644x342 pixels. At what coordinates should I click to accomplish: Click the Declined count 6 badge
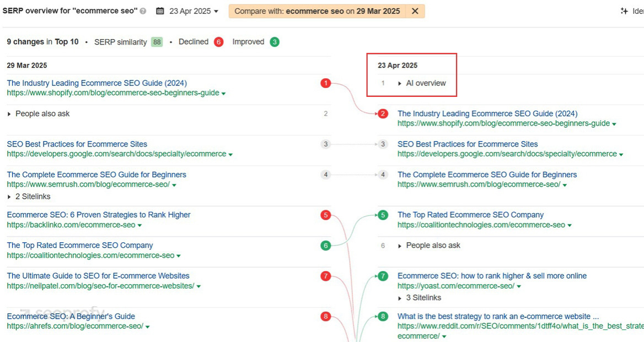[218, 42]
